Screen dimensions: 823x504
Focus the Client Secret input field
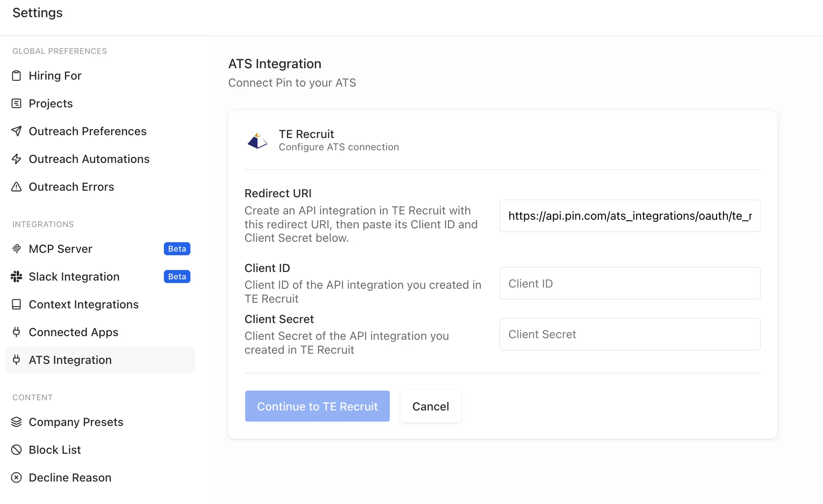click(x=630, y=334)
